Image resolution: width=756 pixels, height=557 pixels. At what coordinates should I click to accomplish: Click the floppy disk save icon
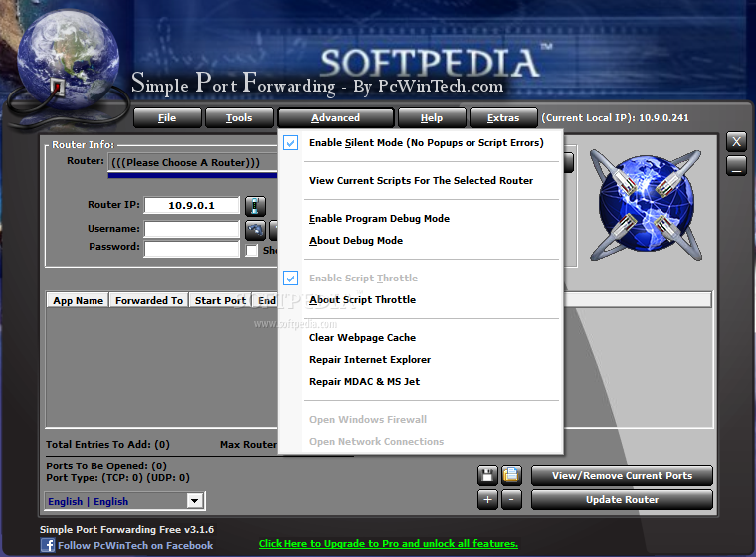point(487,476)
